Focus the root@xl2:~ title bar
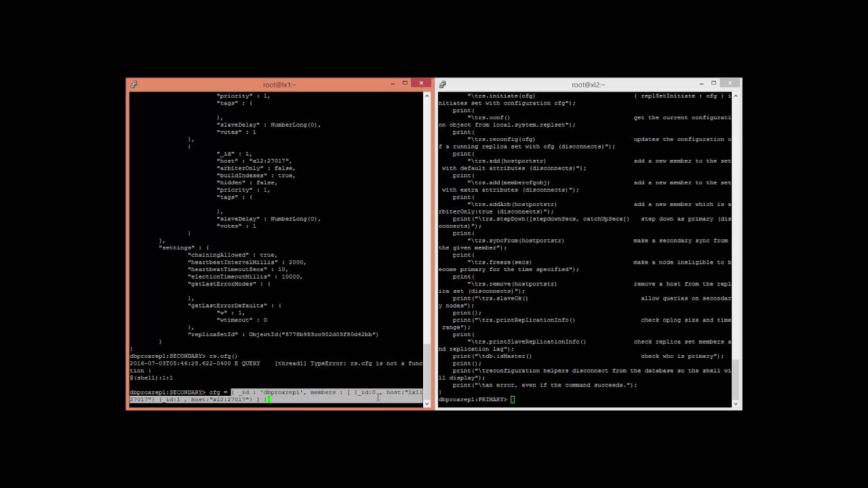868x488 pixels. 588,84
